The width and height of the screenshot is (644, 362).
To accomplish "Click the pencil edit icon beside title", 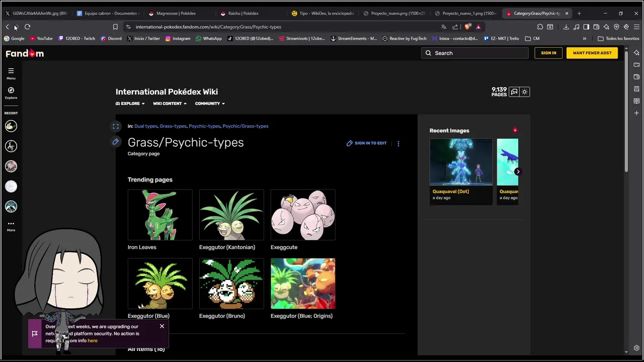I will pos(116,142).
